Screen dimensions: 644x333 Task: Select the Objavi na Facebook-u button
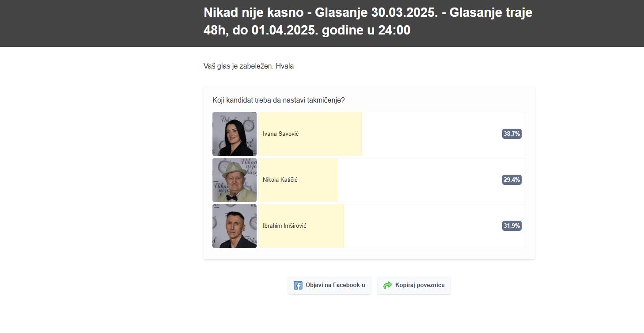pyautogui.click(x=330, y=285)
